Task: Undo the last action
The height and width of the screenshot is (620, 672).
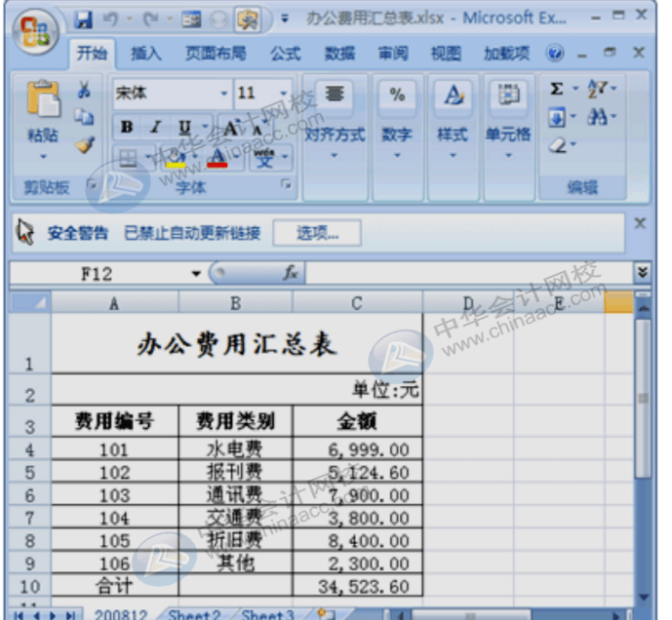Action: point(111,19)
